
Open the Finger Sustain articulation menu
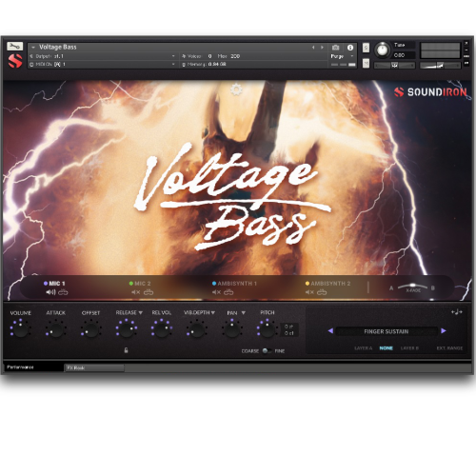[x=387, y=331]
